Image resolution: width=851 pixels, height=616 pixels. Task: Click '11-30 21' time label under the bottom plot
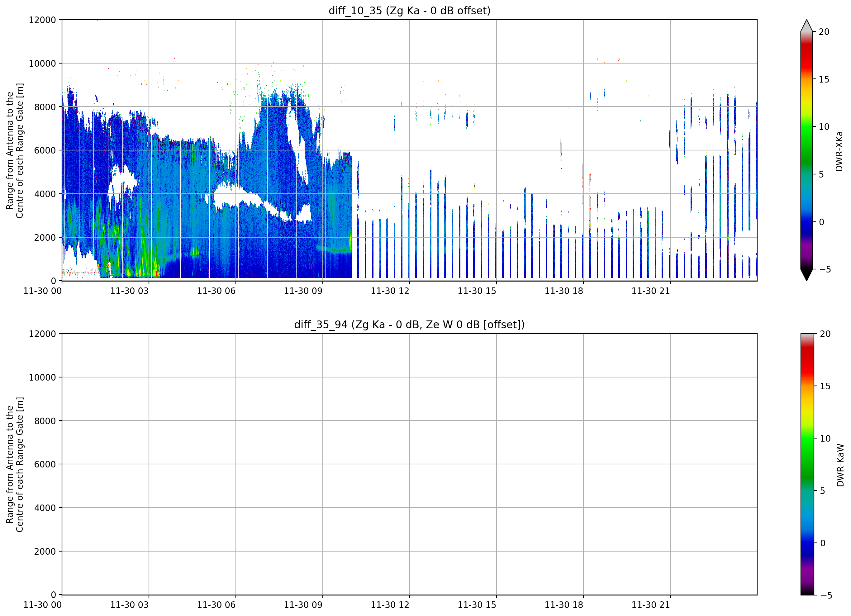(x=651, y=605)
